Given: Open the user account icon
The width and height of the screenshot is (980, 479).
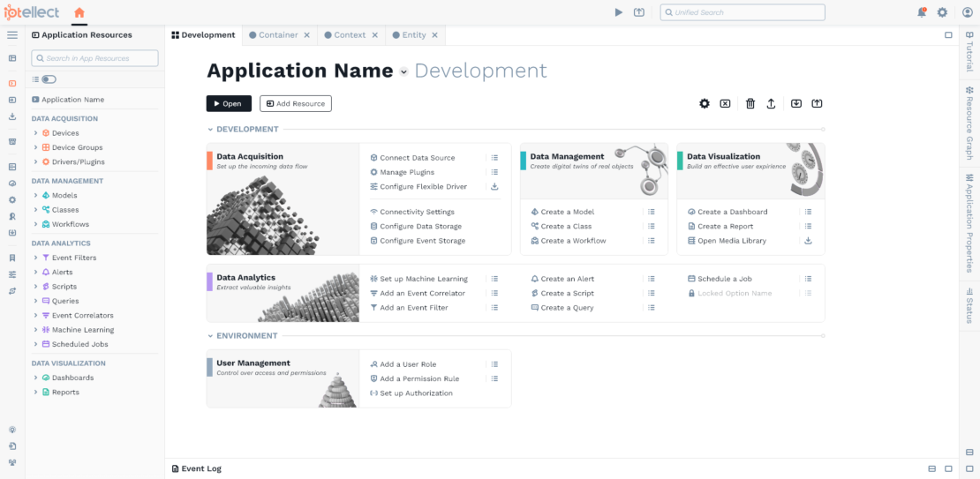Looking at the screenshot, I should [x=968, y=12].
